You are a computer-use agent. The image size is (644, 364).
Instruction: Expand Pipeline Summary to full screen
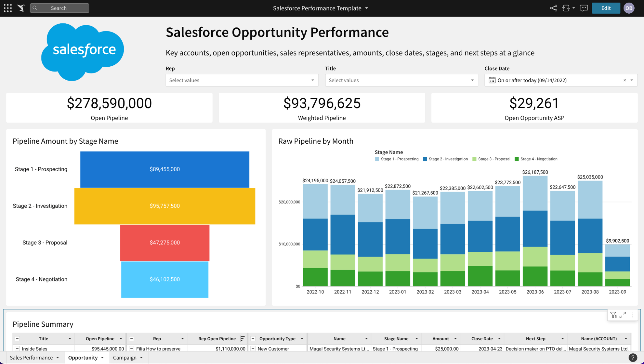tap(623, 315)
